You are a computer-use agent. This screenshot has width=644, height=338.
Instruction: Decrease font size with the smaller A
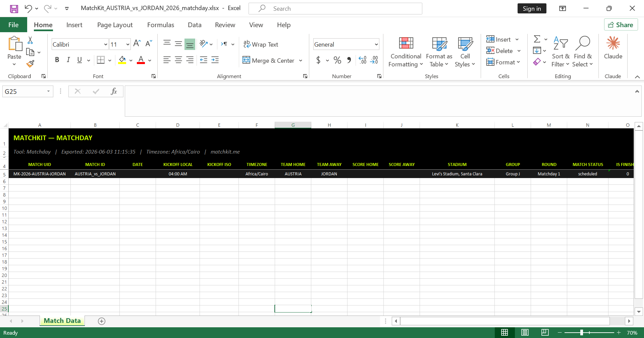pyautogui.click(x=149, y=44)
